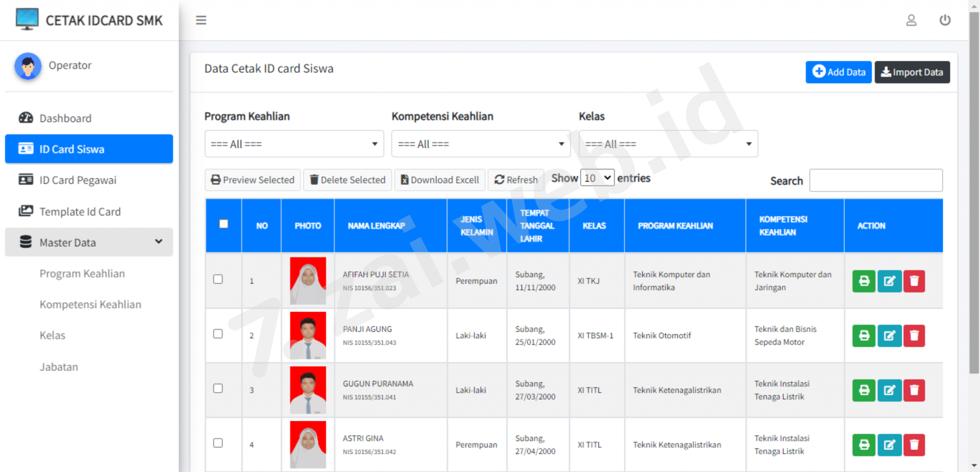Click inside the Search input field
980x472 pixels.
(x=876, y=180)
